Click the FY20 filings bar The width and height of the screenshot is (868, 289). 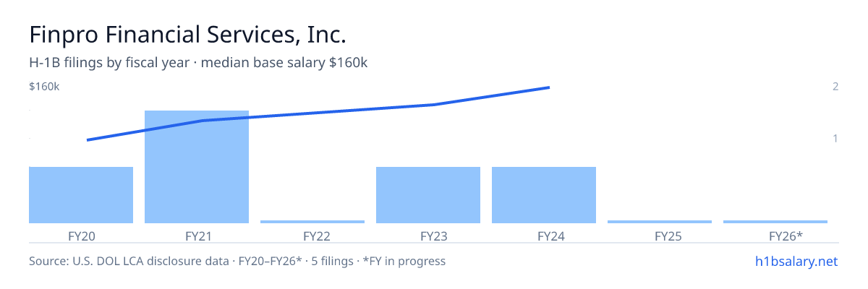(x=81, y=195)
